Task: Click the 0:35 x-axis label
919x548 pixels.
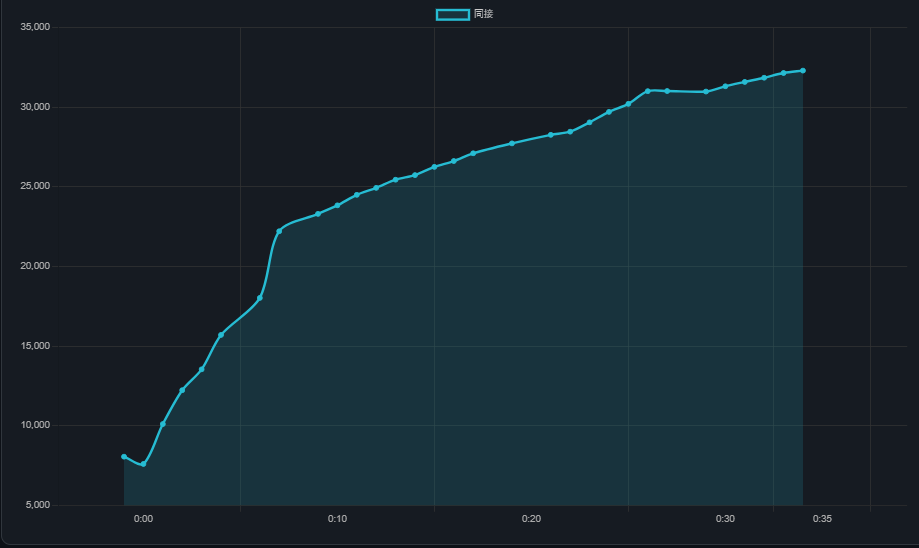Action: pos(822,519)
